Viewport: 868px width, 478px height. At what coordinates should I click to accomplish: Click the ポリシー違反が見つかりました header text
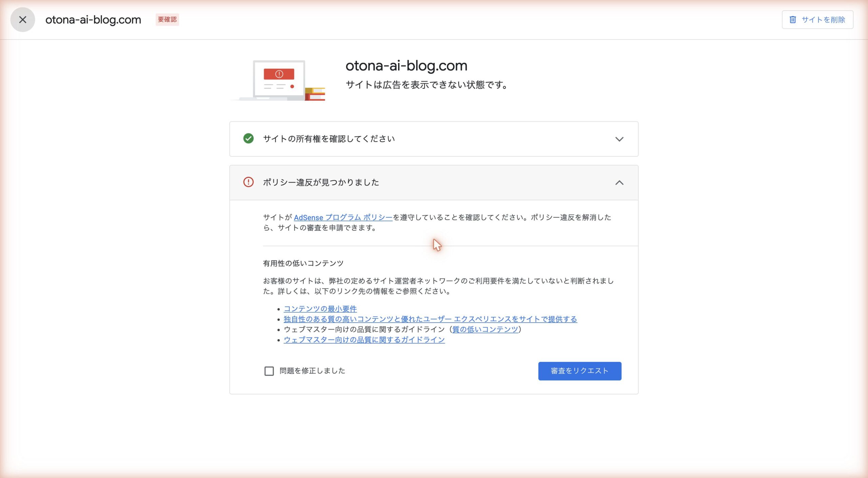(x=321, y=183)
